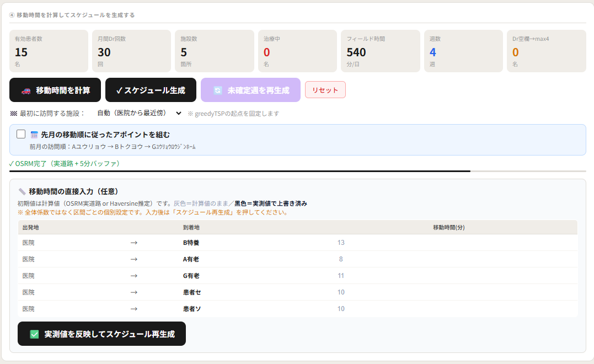594x364 pixels.
Task: Click 医院 in the B特養 row
Action: click(x=29, y=243)
